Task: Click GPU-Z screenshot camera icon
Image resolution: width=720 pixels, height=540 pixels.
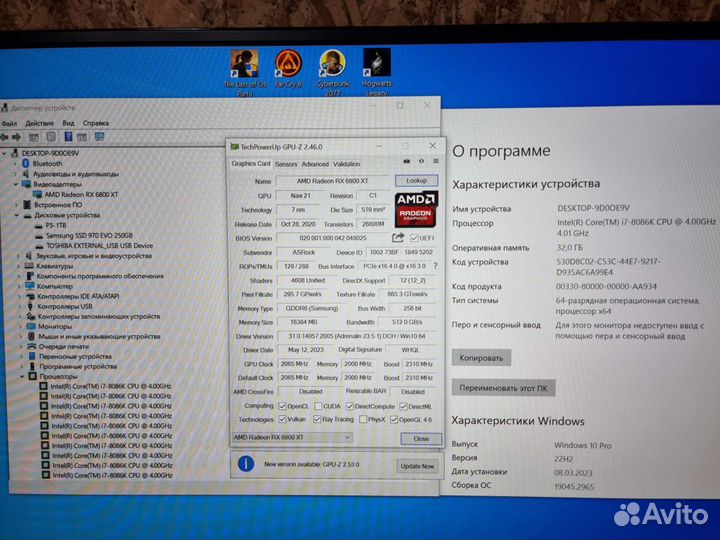Action: click(x=407, y=161)
